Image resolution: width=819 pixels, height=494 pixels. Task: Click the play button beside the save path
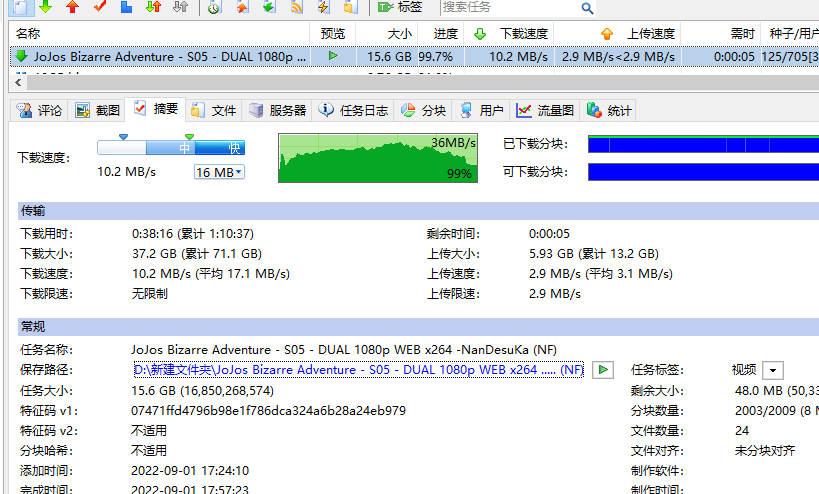point(602,370)
